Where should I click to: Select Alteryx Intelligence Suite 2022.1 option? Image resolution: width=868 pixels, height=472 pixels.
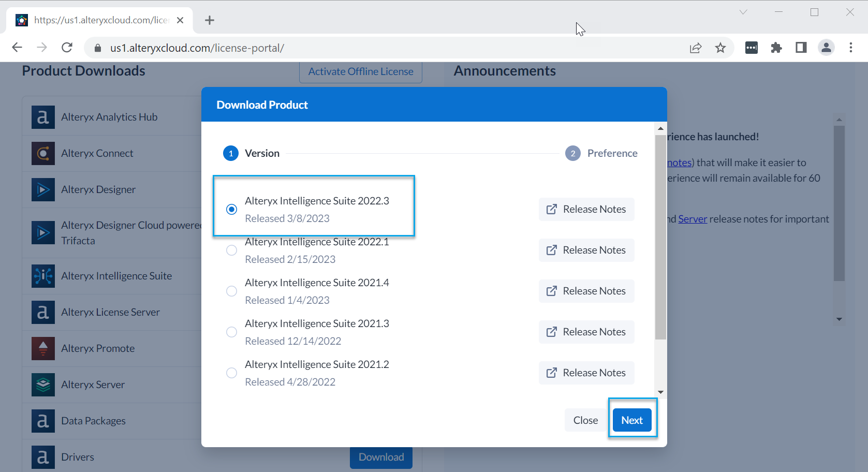[x=231, y=250]
